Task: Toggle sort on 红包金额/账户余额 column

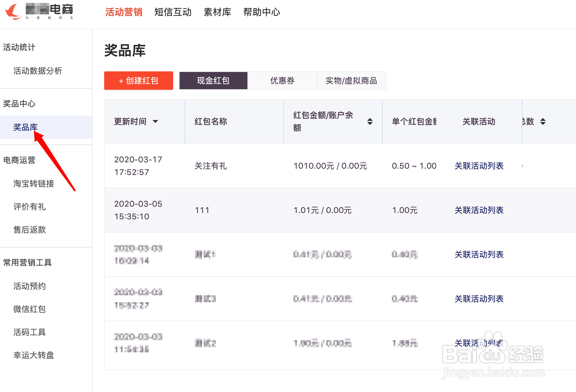Action: [371, 121]
